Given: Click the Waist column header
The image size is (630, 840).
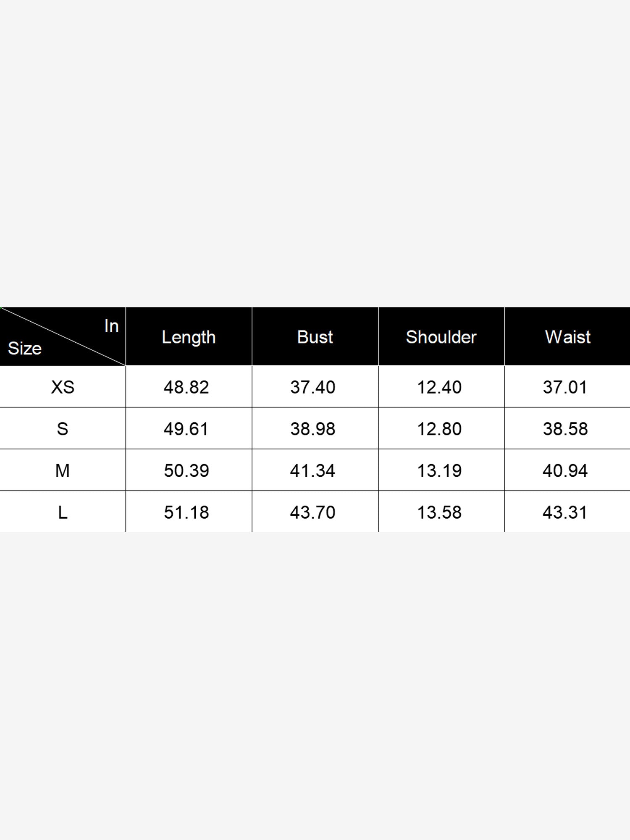Looking at the screenshot, I should pyautogui.click(x=567, y=337).
